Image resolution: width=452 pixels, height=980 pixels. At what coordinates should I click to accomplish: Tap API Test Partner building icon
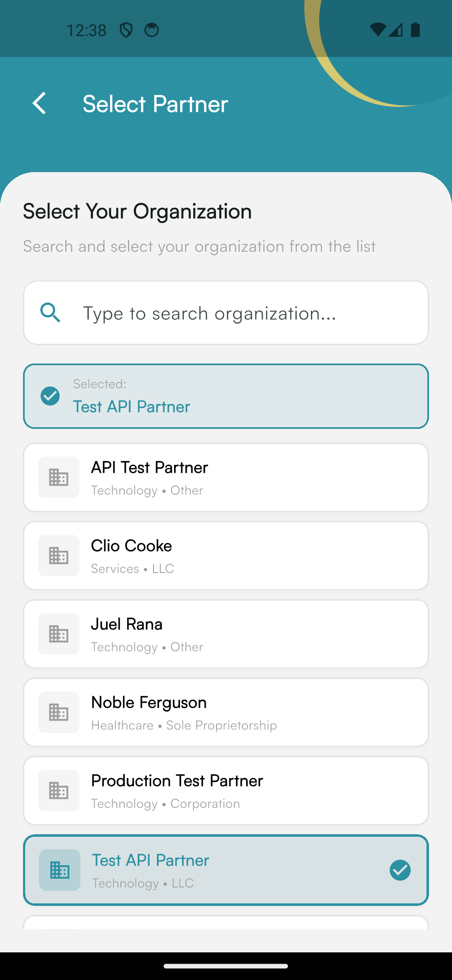click(59, 477)
